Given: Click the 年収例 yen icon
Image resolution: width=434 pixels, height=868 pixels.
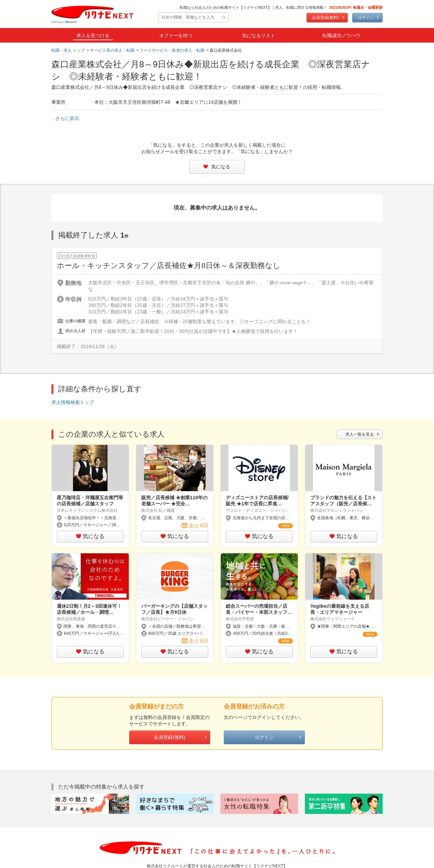Looking at the screenshot, I should [x=60, y=299].
